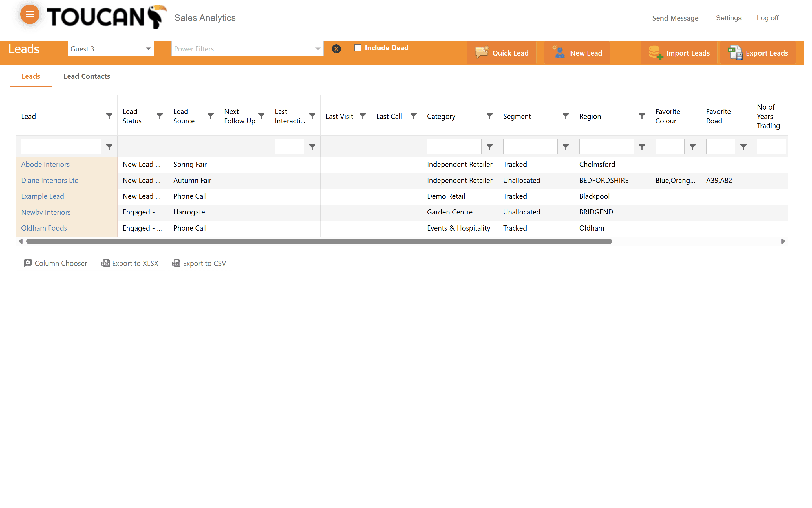Click the Region header filter icon

click(642, 116)
